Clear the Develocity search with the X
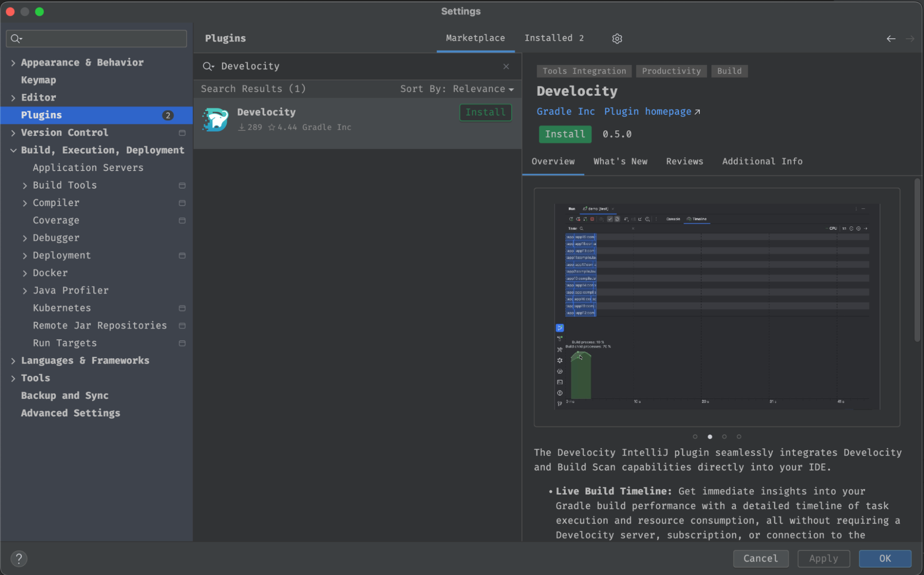The width and height of the screenshot is (924, 575). point(506,66)
